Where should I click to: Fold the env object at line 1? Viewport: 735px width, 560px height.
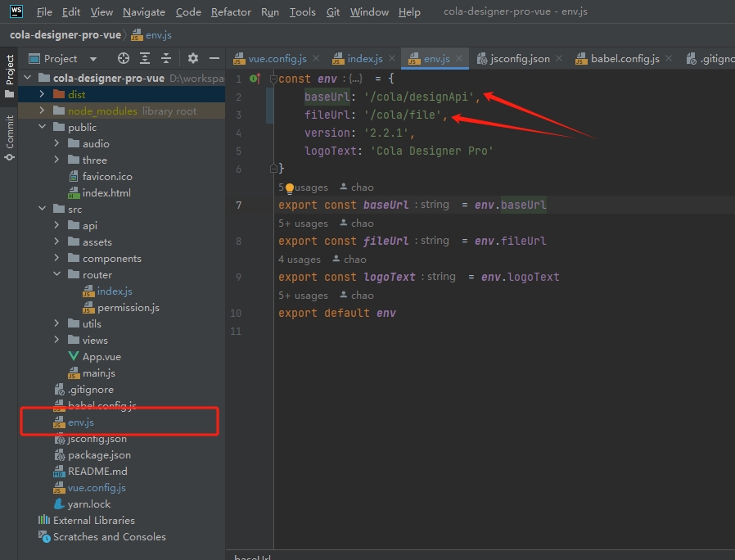click(273, 79)
